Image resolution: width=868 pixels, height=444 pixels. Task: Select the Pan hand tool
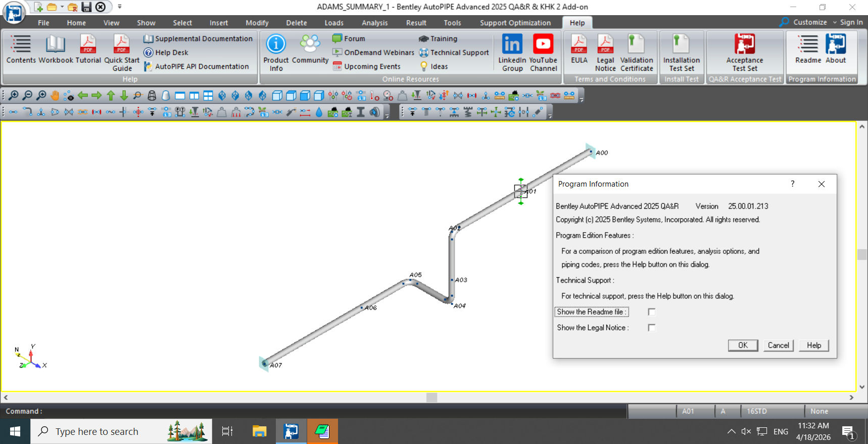point(55,96)
